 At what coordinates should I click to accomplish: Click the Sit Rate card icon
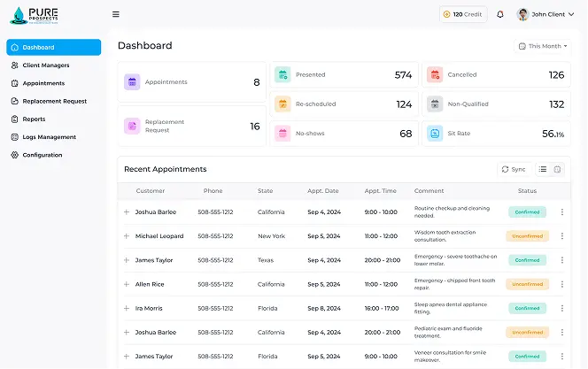click(434, 134)
